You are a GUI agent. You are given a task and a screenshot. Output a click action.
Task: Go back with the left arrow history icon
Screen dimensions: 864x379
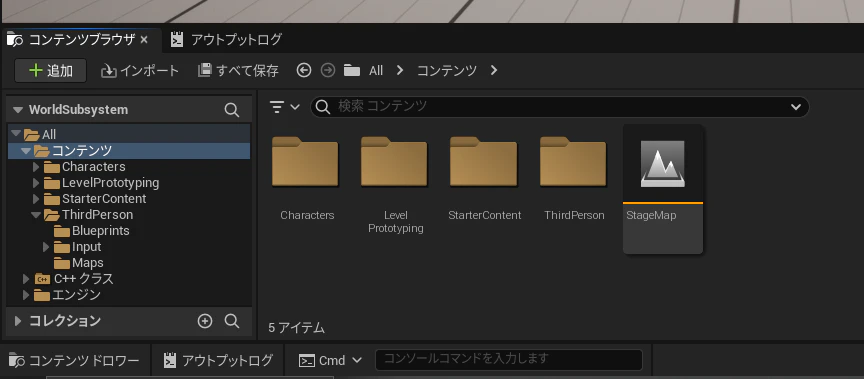(304, 70)
